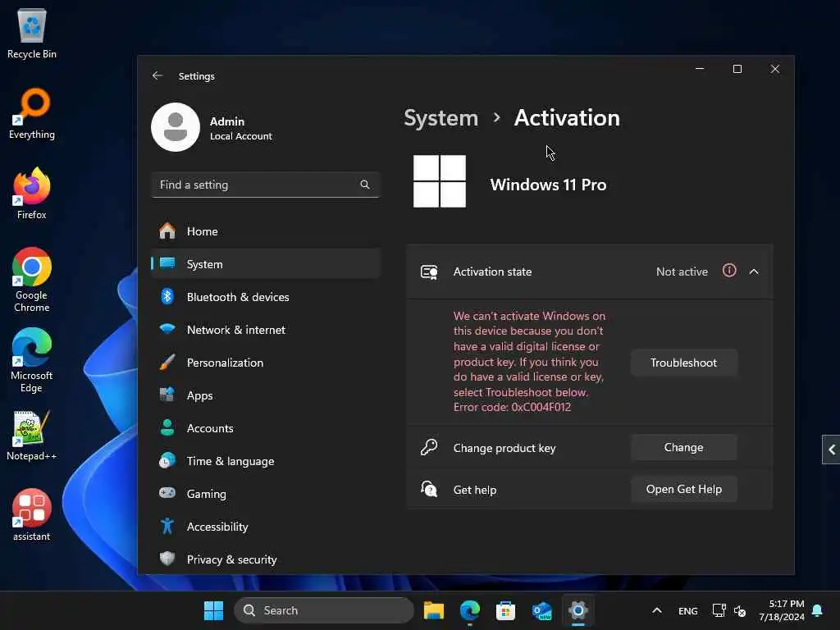Collapse the Activation state section
The width and height of the screenshot is (840, 630).
point(754,272)
